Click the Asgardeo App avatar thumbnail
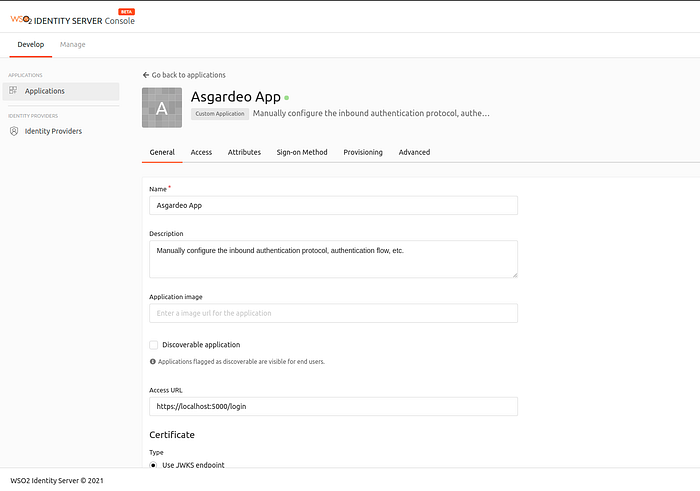Image resolution: width=700 pixels, height=491 pixels. [x=162, y=108]
